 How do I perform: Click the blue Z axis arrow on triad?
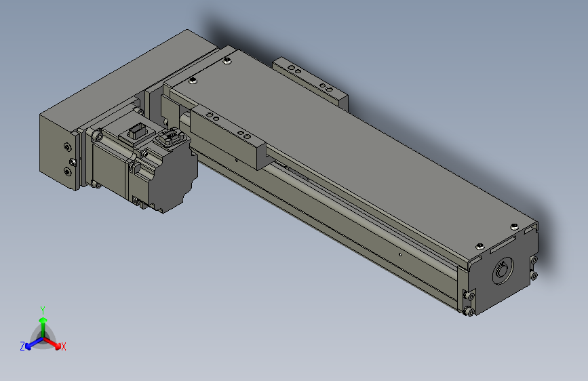34,344
